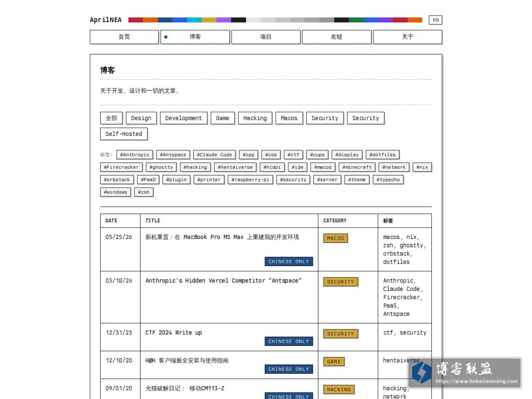Go to the 首页 nav tab
This screenshot has height=399, width=532.
click(124, 37)
